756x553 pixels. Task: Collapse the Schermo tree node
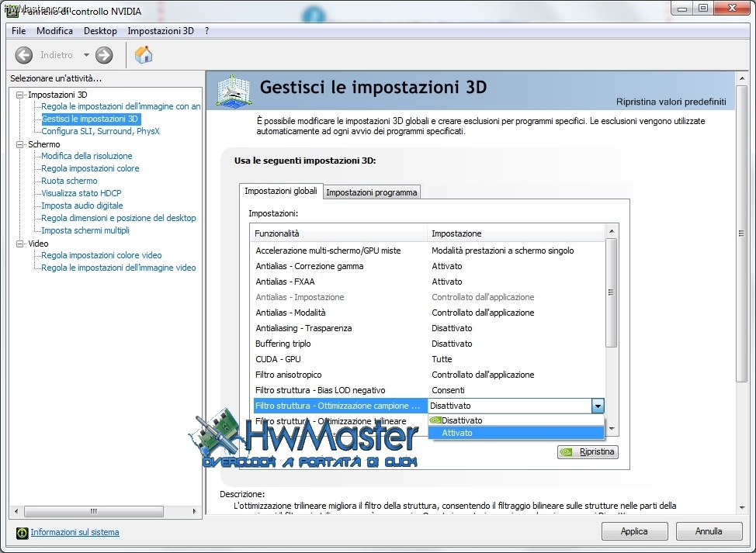(19, 144)
